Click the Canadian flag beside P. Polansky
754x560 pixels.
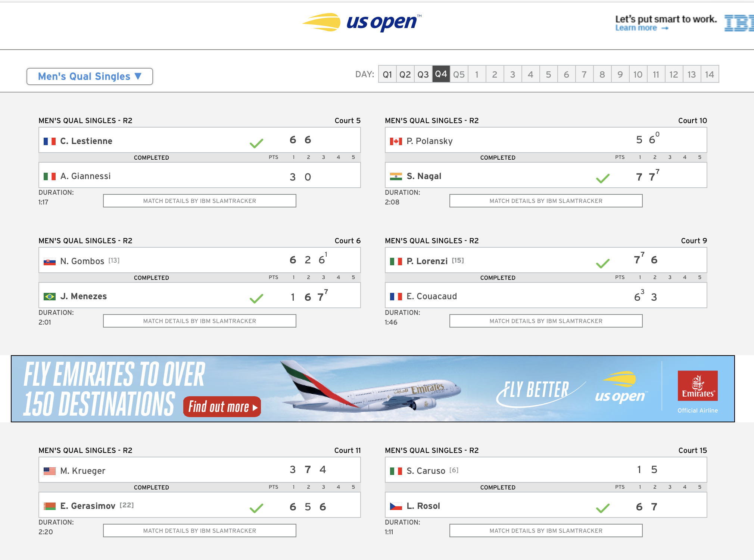click(x=396, y=141)
